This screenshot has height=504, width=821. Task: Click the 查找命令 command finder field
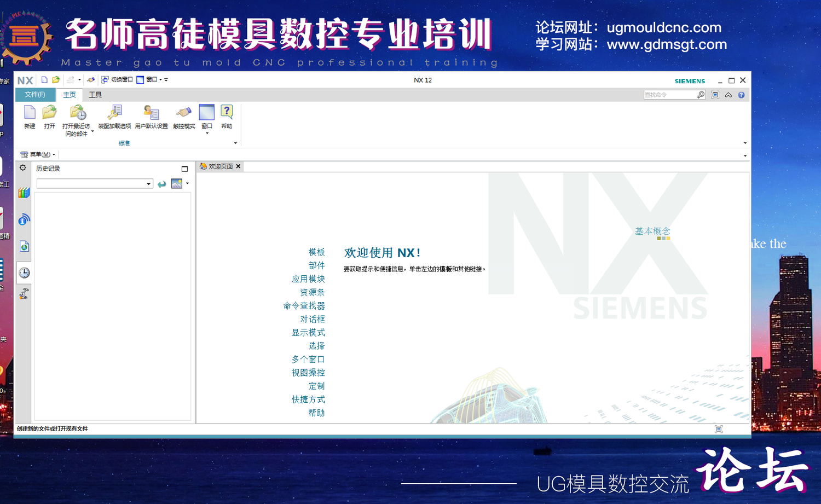(670, 95)
